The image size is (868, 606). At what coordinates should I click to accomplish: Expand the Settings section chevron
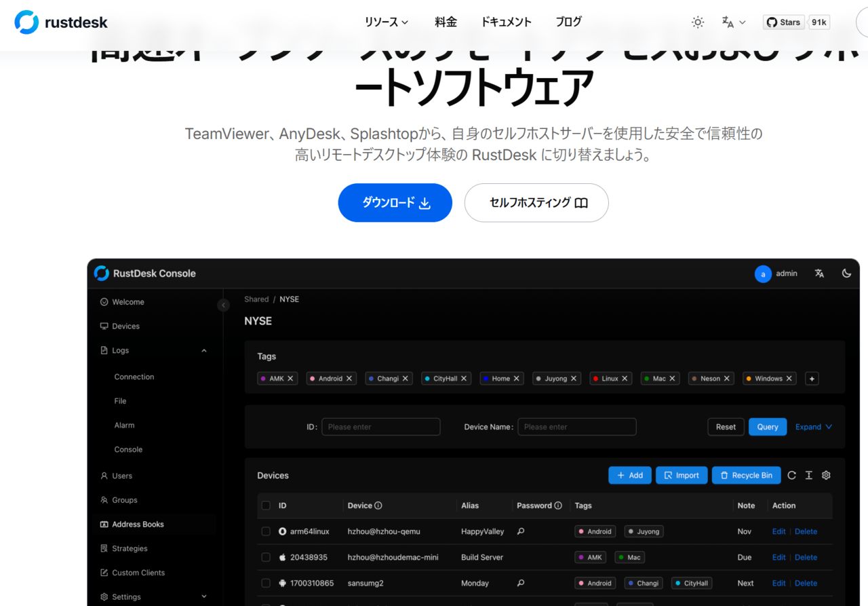204,596
